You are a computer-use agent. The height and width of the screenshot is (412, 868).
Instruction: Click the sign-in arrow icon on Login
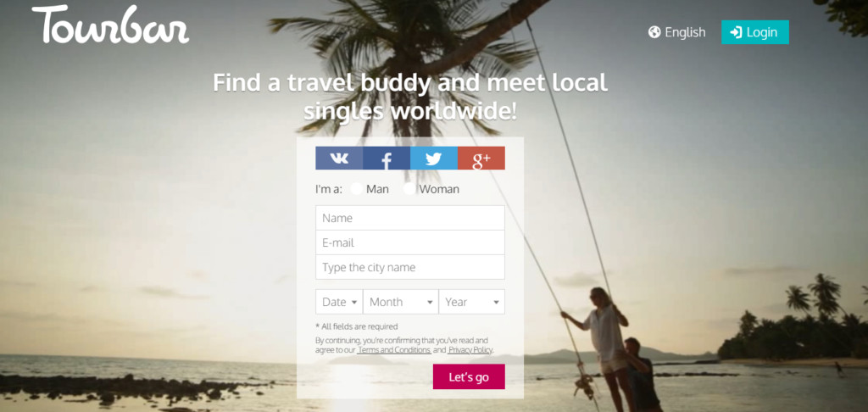point(736,32)
